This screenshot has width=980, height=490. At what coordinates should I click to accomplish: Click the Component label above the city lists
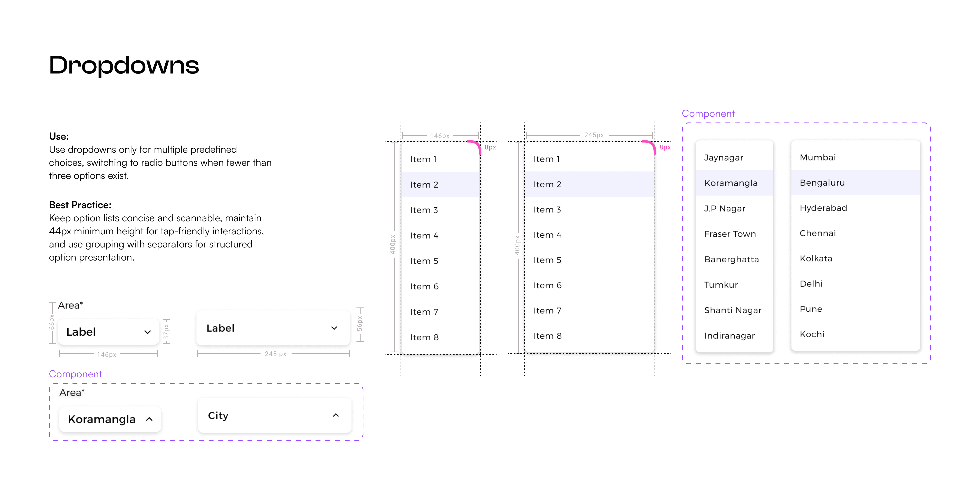pyautogui.click(x=708, y=113)
